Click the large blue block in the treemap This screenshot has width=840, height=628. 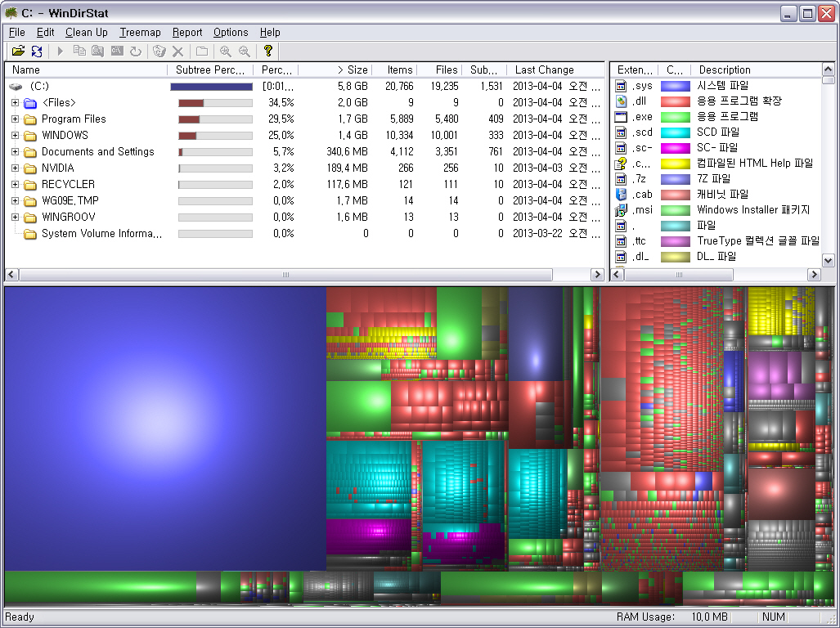(165, 428)
